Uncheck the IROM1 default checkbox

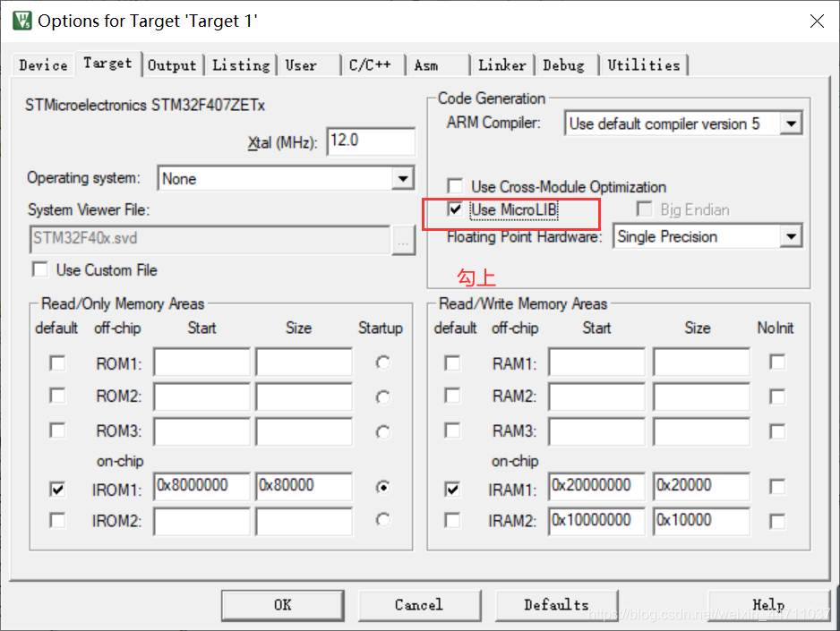coord(57,489)
